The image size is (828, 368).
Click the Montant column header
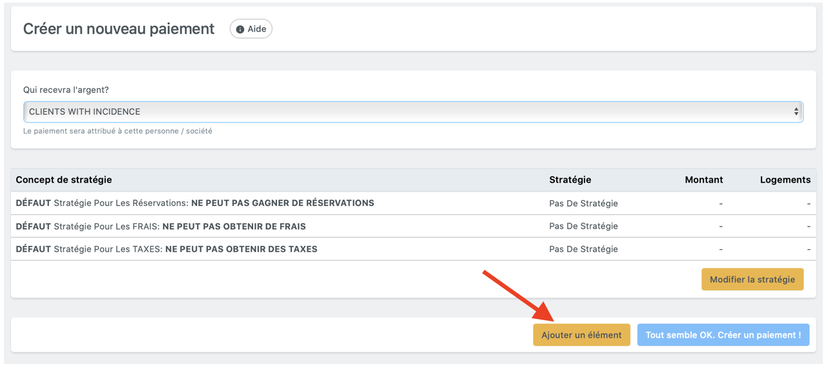pos(704,180)
